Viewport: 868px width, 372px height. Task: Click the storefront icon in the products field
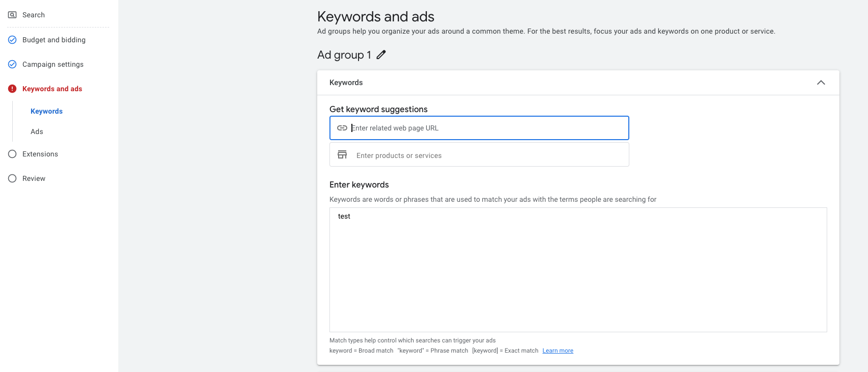342,154
